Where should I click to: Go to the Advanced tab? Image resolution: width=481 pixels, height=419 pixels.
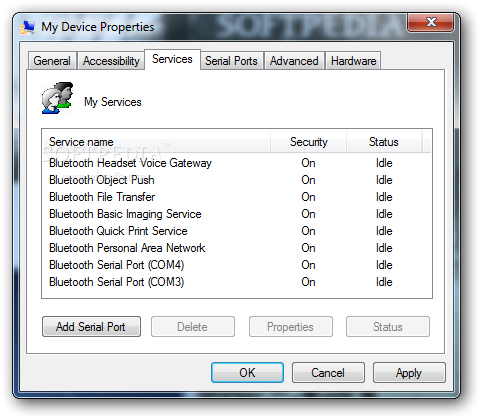point(294,61)
